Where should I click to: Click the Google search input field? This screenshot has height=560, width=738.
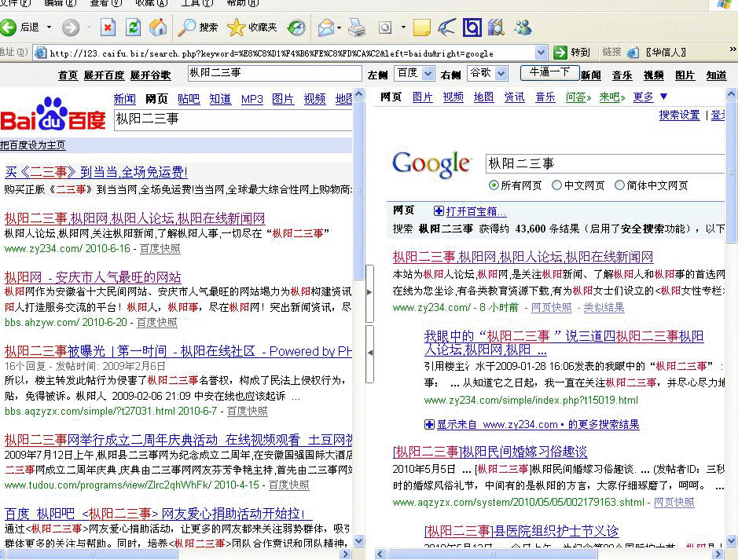point(605,163)
